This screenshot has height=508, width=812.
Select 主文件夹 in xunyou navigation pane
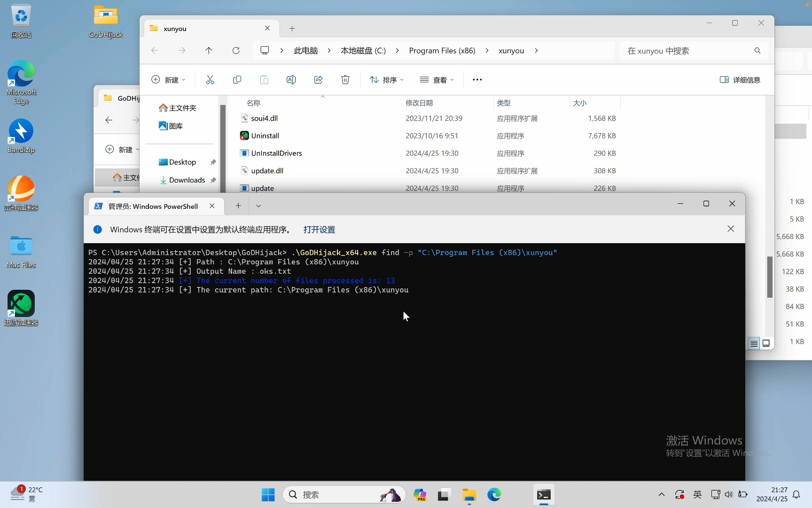(178, 108)
